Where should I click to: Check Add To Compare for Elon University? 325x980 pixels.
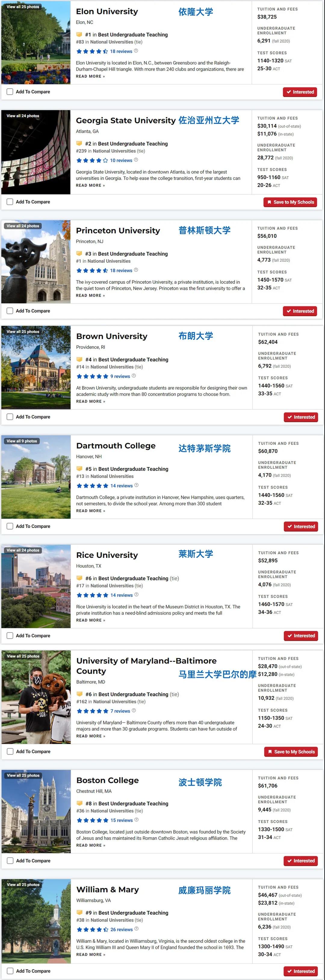tap(10, 92)
